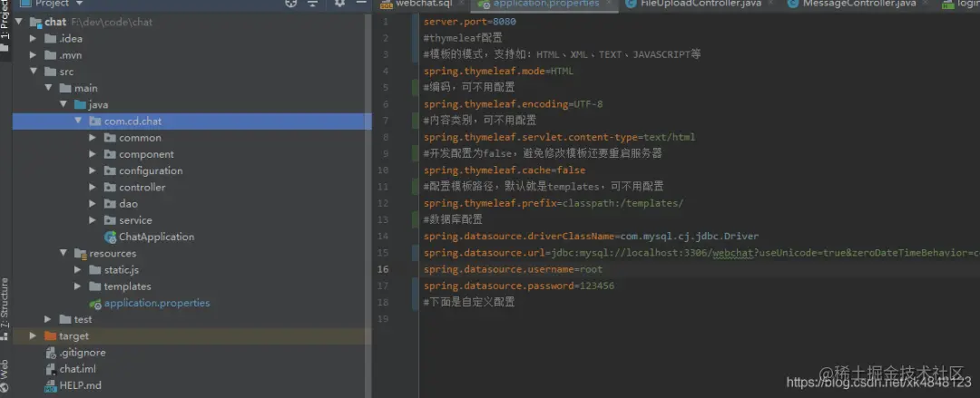Image resolution: width=980 pixels, height=398 pixels.
Task: Collapse the src folder
Action: [x=34, y=72]
